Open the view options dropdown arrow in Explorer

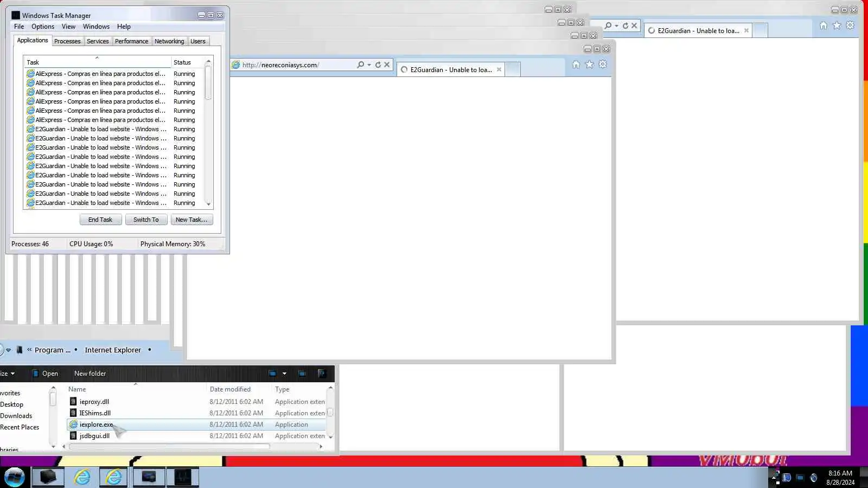[284, 374]
